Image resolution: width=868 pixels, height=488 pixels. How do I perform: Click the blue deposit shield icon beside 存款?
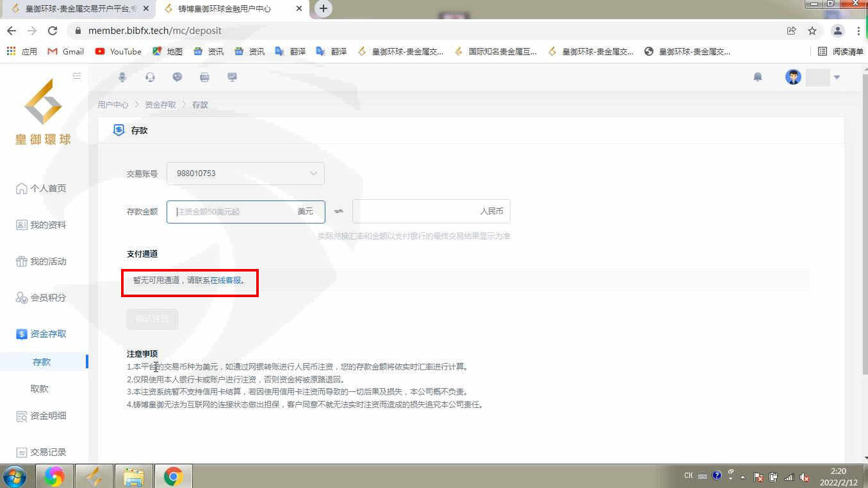point(119,130)
